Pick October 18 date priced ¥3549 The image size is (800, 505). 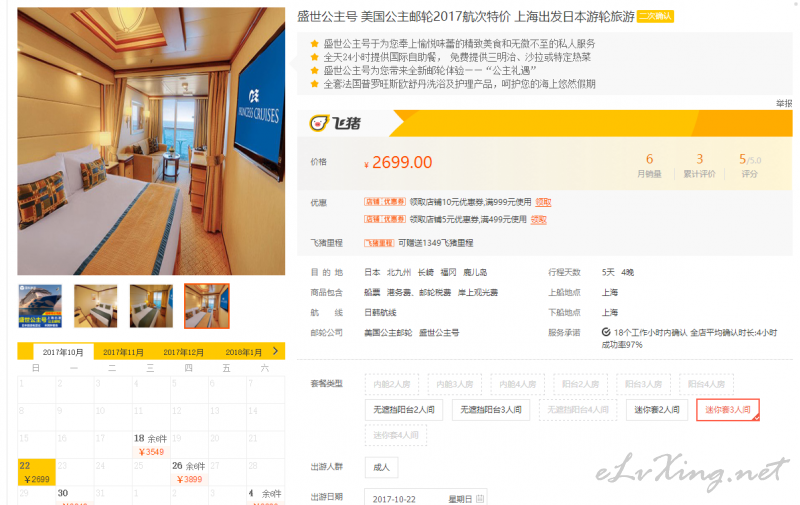coord(151,445)
